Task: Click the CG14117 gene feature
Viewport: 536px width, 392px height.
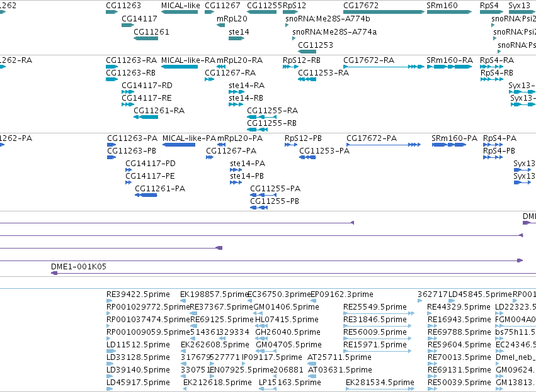Action: (128, 25)
